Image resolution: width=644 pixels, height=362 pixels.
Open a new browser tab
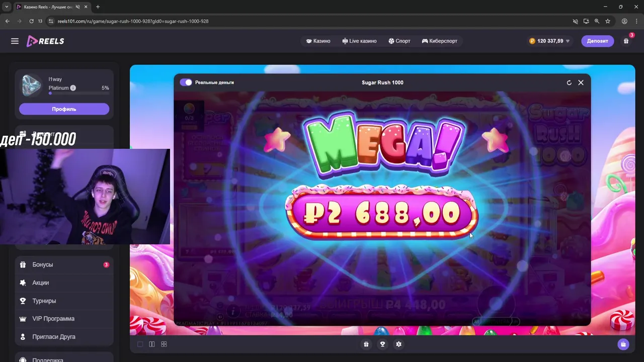point(98,7)
